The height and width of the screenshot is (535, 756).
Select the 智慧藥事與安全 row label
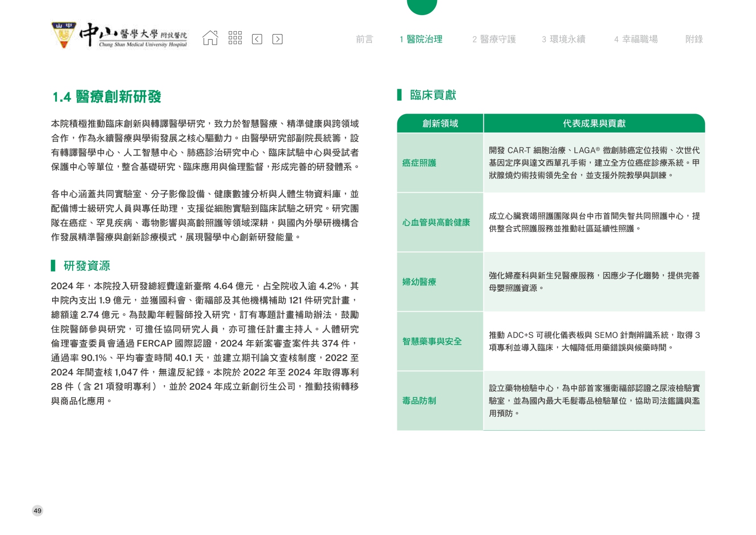pos(432,342)
